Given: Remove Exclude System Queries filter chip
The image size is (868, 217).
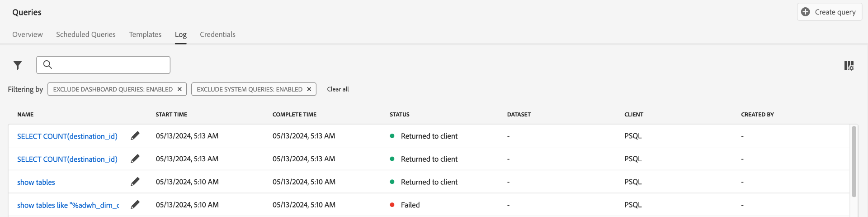Looking at the screenshot, I should point(309,89).
